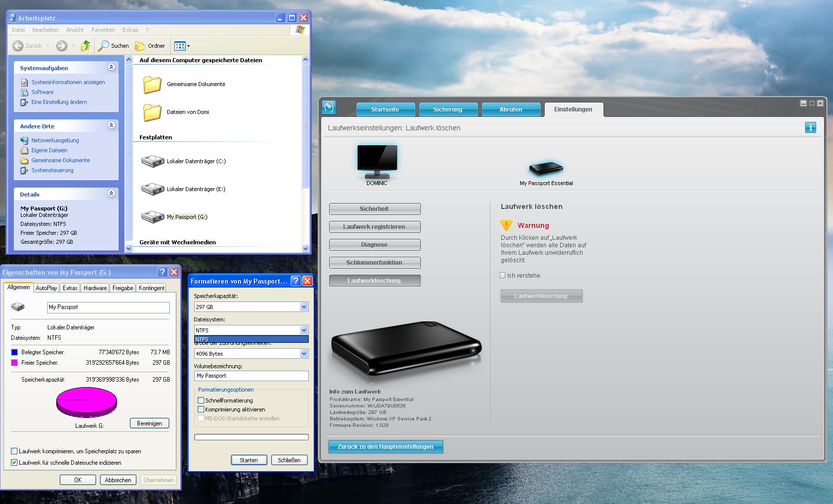Switch to Startseite tab
Screen dimensions: 833x504
click(x=385, y=109)
